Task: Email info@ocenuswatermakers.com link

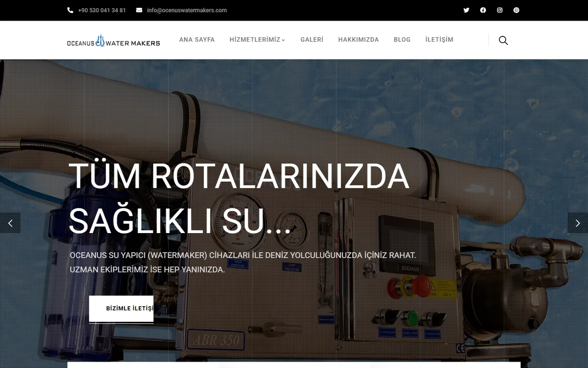Action: [187, 10]
